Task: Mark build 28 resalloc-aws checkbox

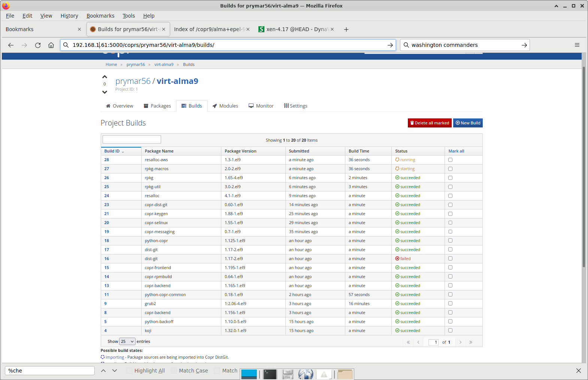Action: 450,160
